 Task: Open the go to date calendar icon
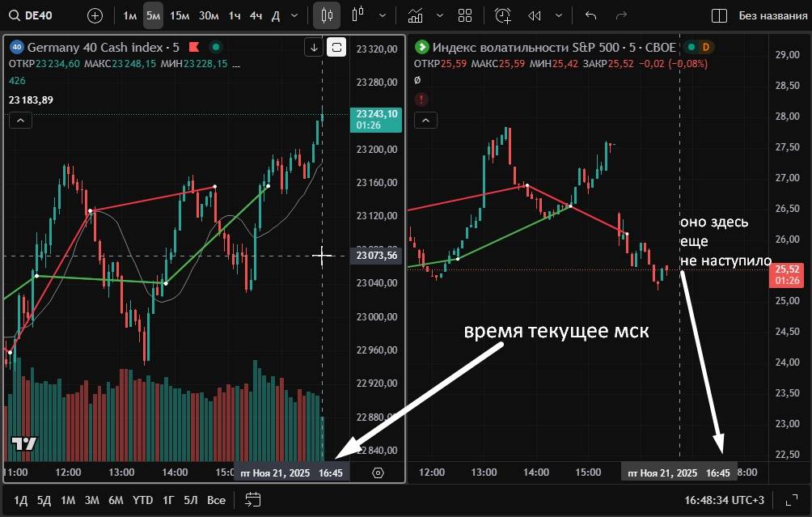coord(252,500)
